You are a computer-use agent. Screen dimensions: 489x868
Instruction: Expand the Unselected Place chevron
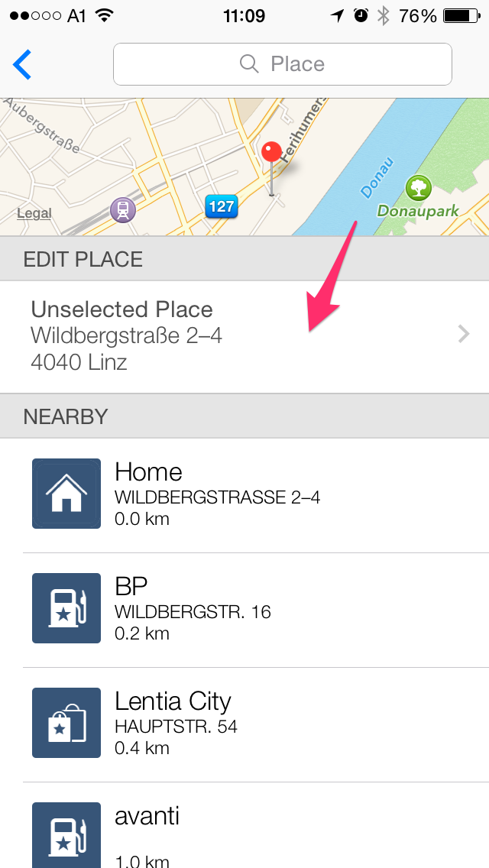[x=463, y=335]
